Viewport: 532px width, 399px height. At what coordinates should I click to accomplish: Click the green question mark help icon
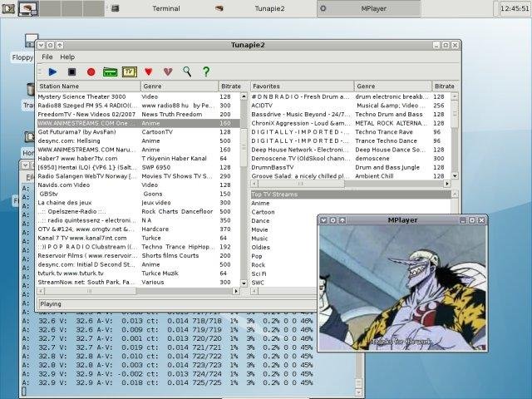point(206,72)
